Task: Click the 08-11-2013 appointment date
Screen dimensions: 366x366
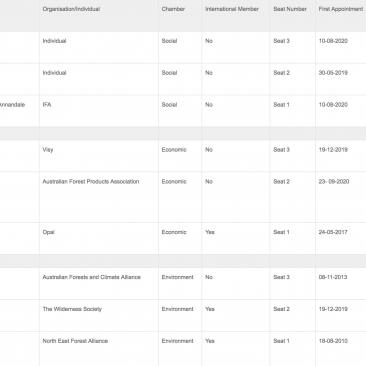Action: (333, 277)
